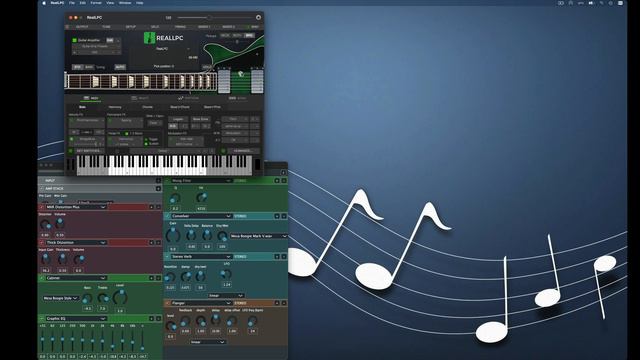Click MXR Distortion Plus move-up icon

(x=151, y=207)
